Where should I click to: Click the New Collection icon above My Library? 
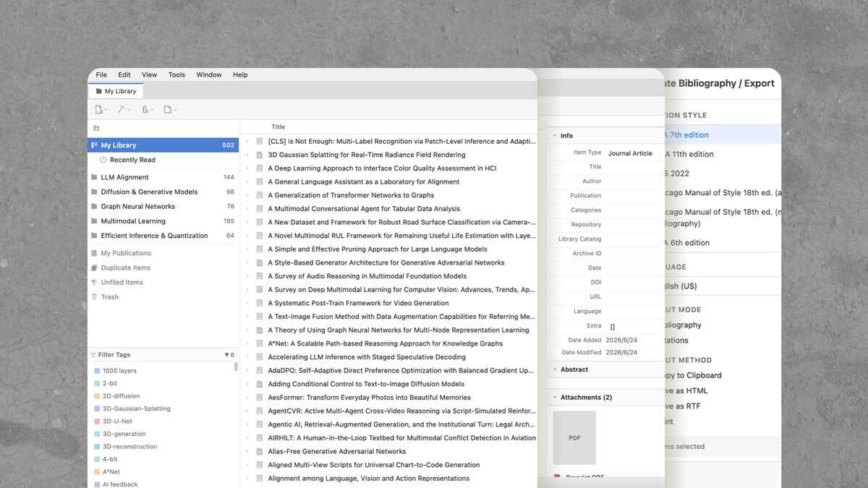[x=95, y=128]
